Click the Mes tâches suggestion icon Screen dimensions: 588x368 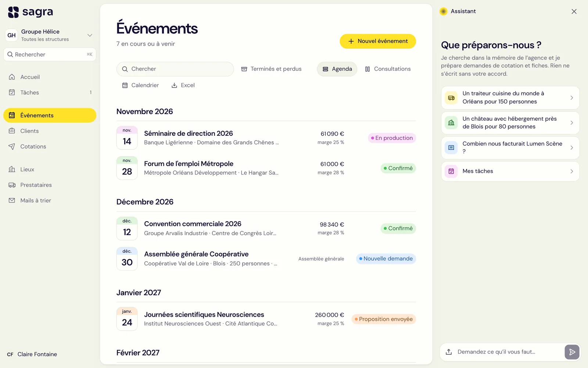point(451,171)
